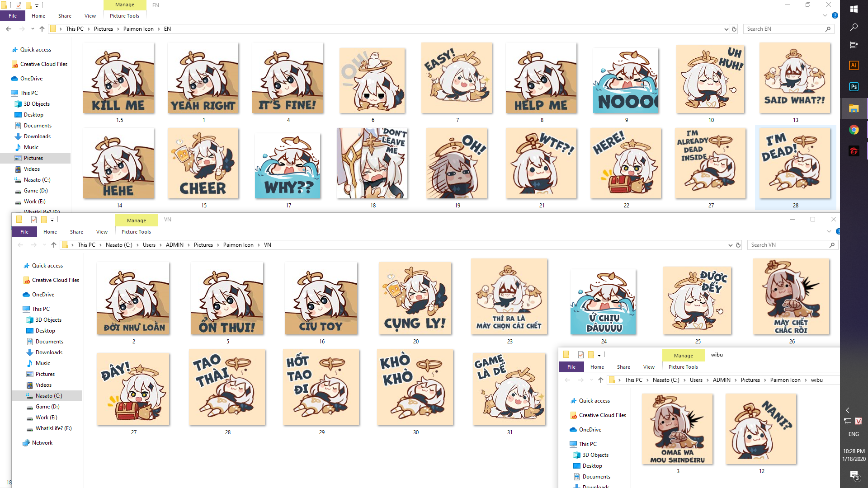The image size is (868, 488).
Task: Refresh the VN folder view
Action: [738, 245]
